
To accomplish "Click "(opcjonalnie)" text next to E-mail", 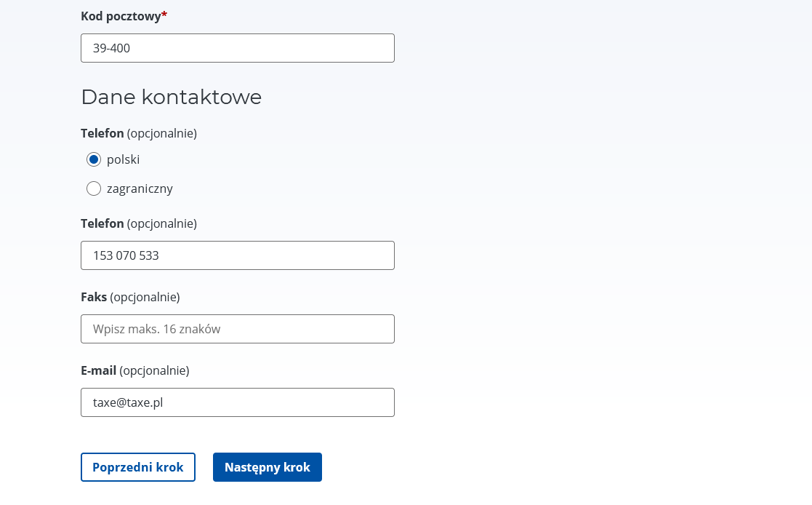I will [x=154, y=370].
